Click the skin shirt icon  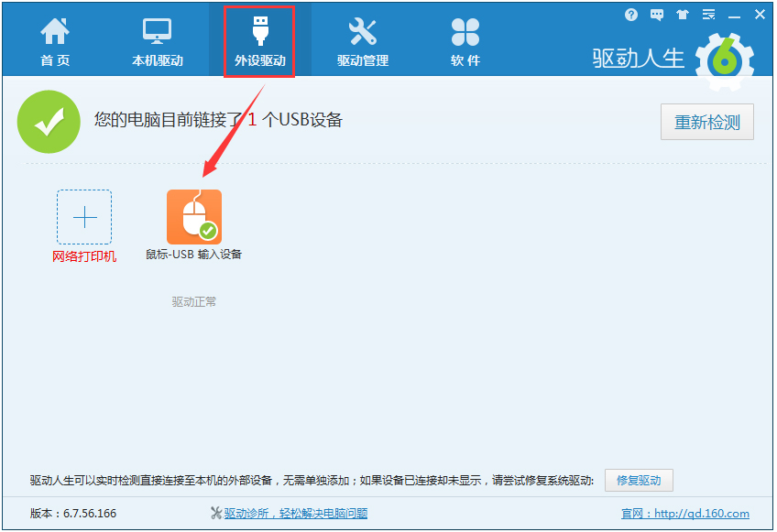[683, 15]
